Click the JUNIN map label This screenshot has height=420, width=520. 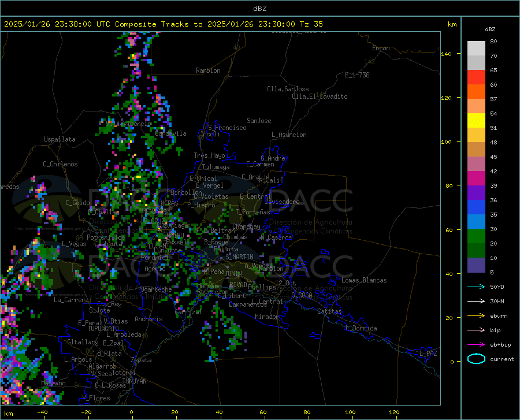point(233,274)
